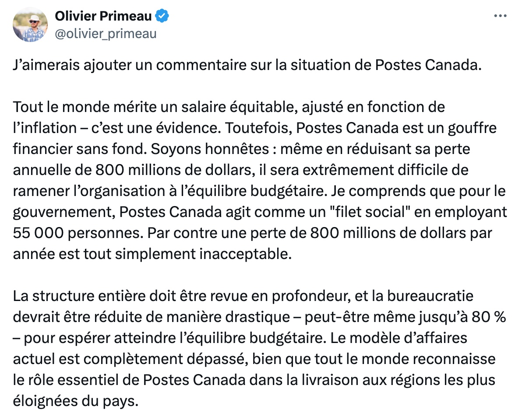Screen dimensions: 522x420
Task: Click the final words 'éloignées du pays.'
Action: (x=76, y=401)
